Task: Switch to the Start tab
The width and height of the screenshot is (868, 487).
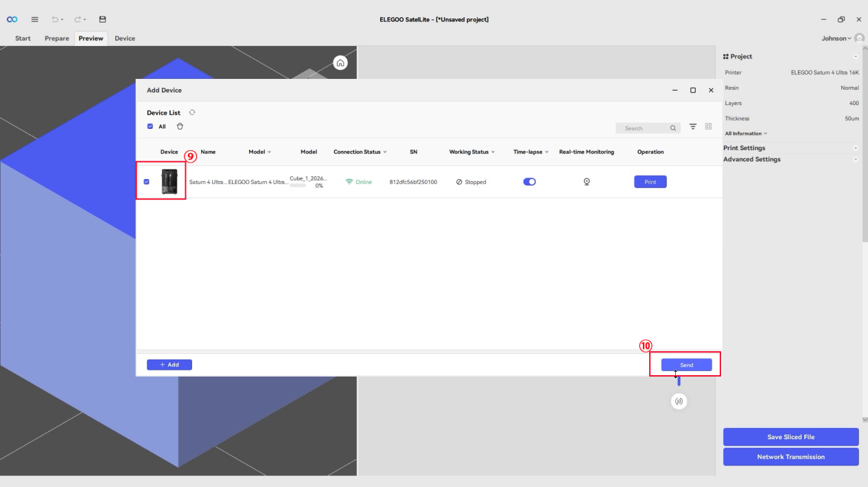Action: tap(23, 38)
